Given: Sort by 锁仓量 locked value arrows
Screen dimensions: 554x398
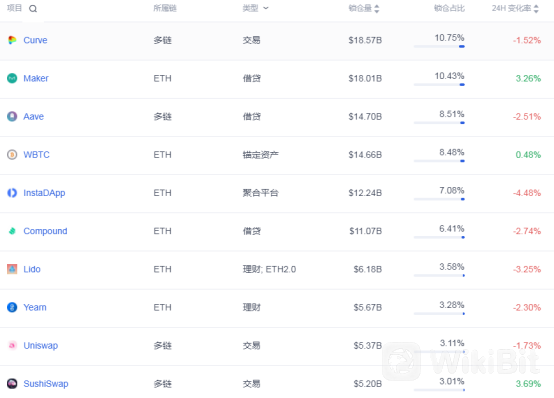Looking at the screenshot, I should [377, 9].
